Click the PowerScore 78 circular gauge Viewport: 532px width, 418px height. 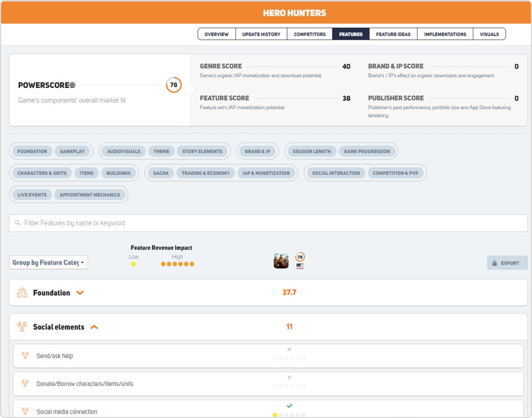pyautogui.click(x=173, y=85)
